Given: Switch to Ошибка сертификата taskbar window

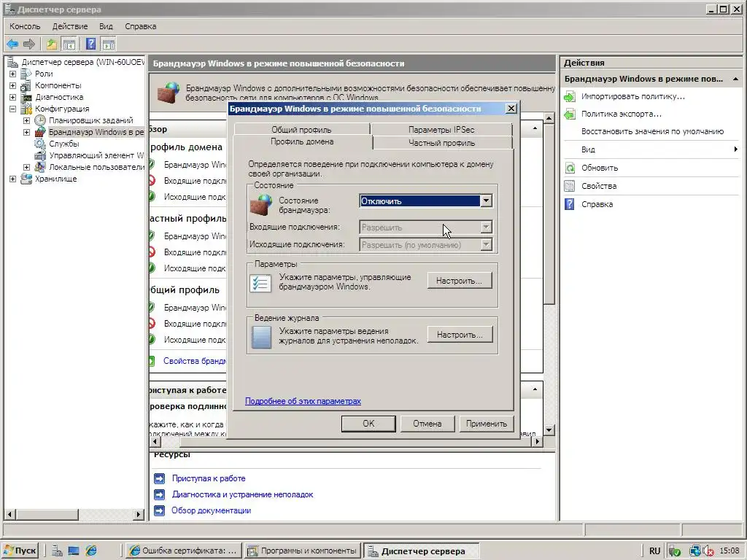Looking at the screenshot, I should (x=184, y=551).
